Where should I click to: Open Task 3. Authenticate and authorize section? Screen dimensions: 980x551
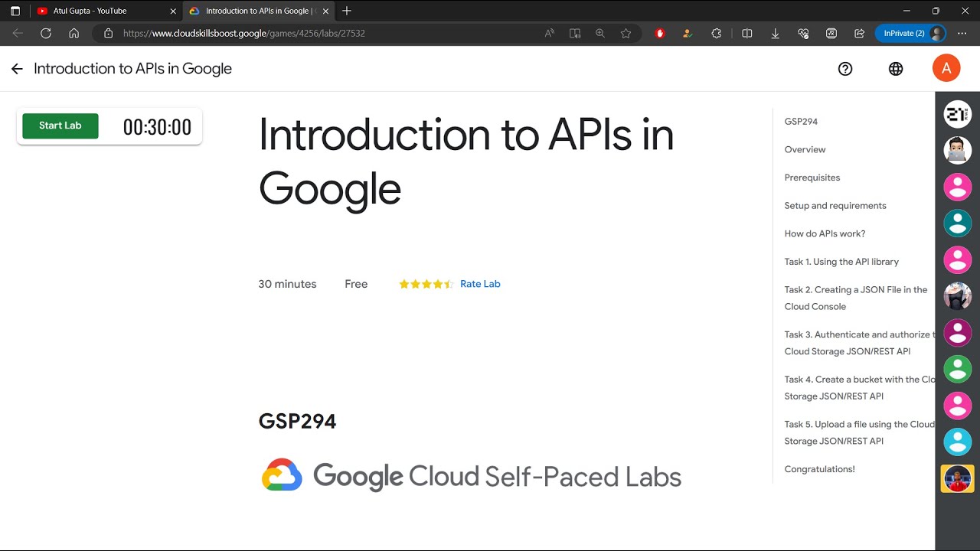(859, 343)
